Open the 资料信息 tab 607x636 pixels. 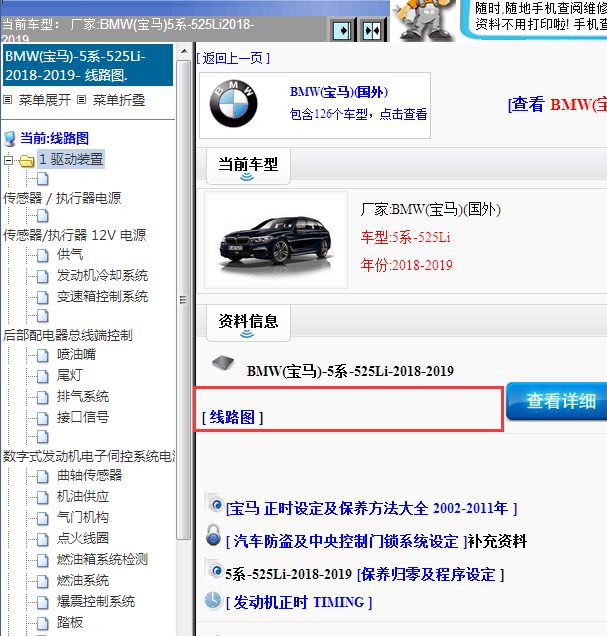click(248, 323)
